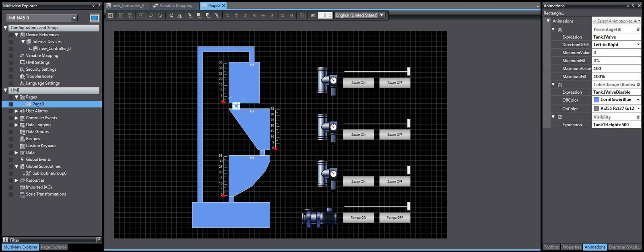Click the Group objects toolbar icon
Viewport: 644px width, 252px height.
coord(121,15)
